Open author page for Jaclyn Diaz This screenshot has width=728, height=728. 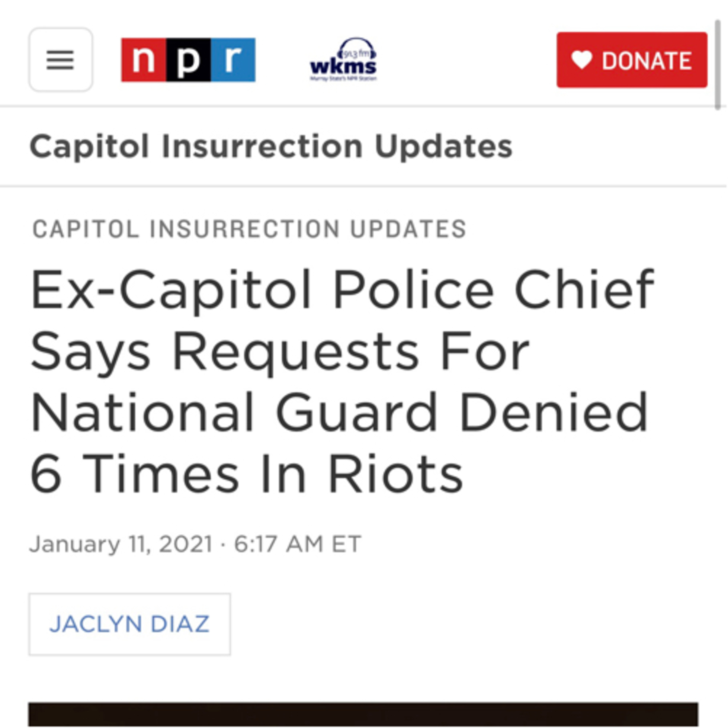click(129, 624)
